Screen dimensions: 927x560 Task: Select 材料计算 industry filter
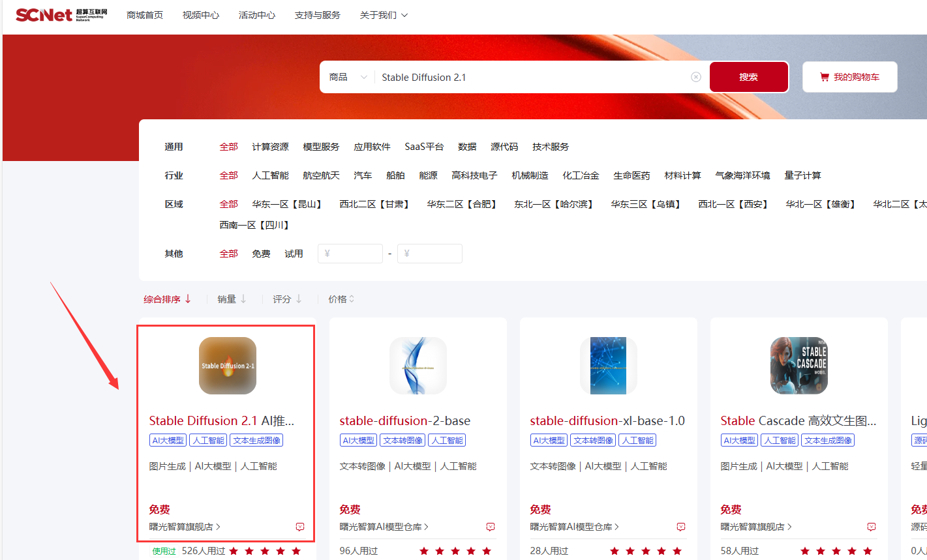click(x=682, y=175)
